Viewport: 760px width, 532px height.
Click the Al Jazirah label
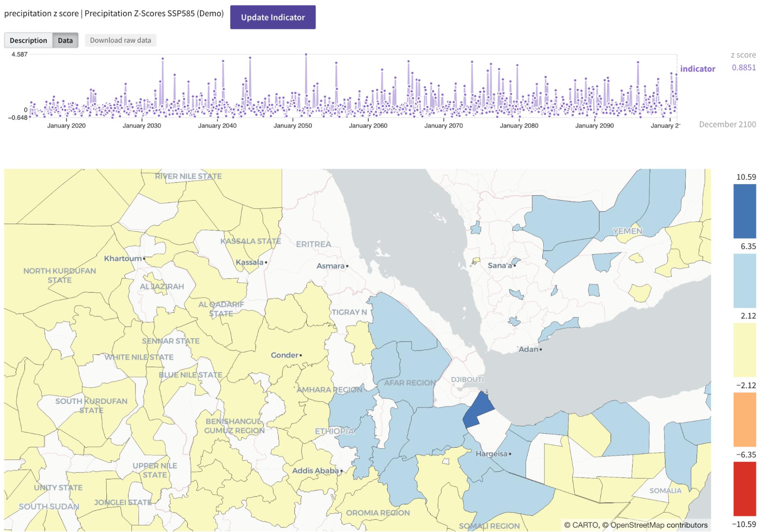[x=162, y=286]
